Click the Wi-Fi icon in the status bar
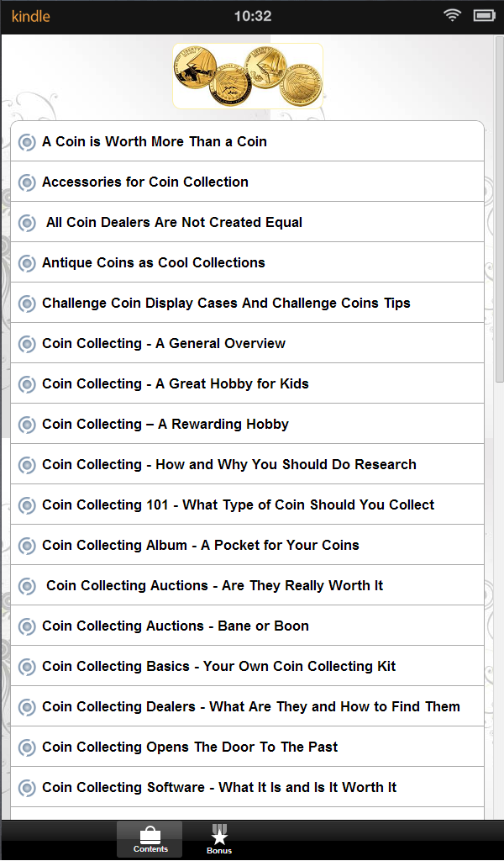Screen dimensions: 504x861 tap(452, 14)
